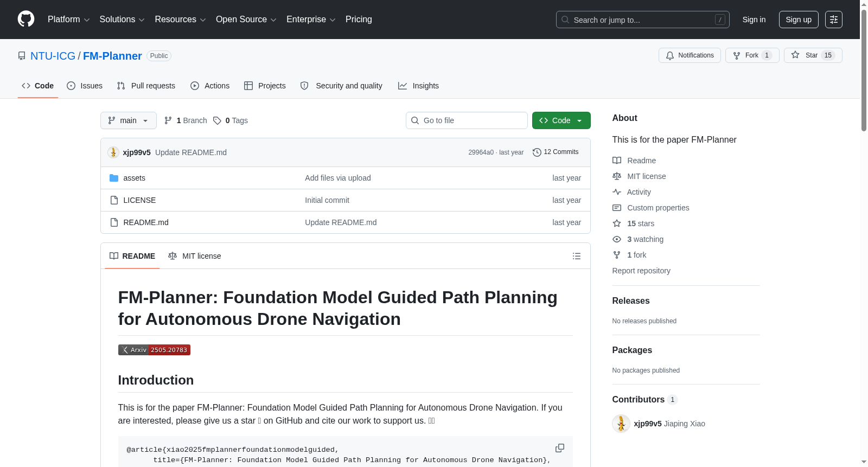The width and height of the screenshot is (868, 467).
Task: Select the MIT license tab in file viewer
Action: [x=195, y=256]
